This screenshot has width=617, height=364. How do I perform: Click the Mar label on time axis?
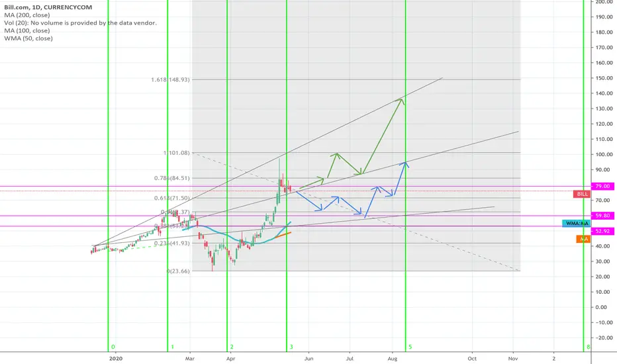point(190,359)
